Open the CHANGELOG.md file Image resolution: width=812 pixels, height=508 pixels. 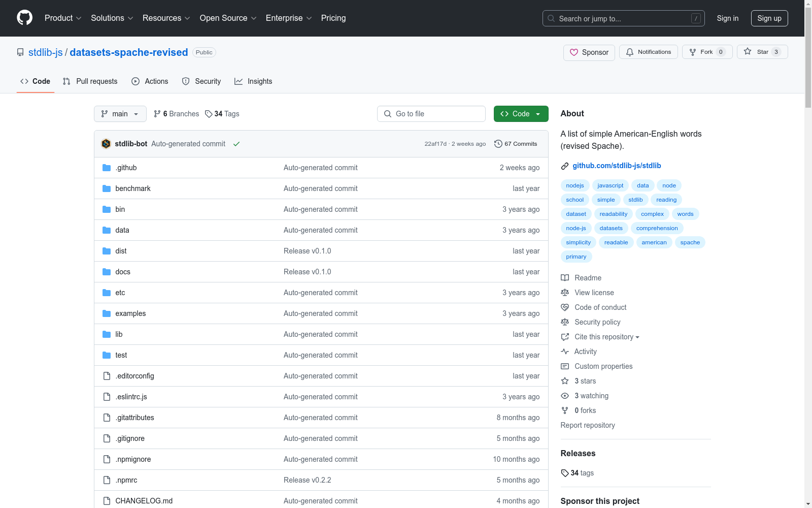point(144,501)
